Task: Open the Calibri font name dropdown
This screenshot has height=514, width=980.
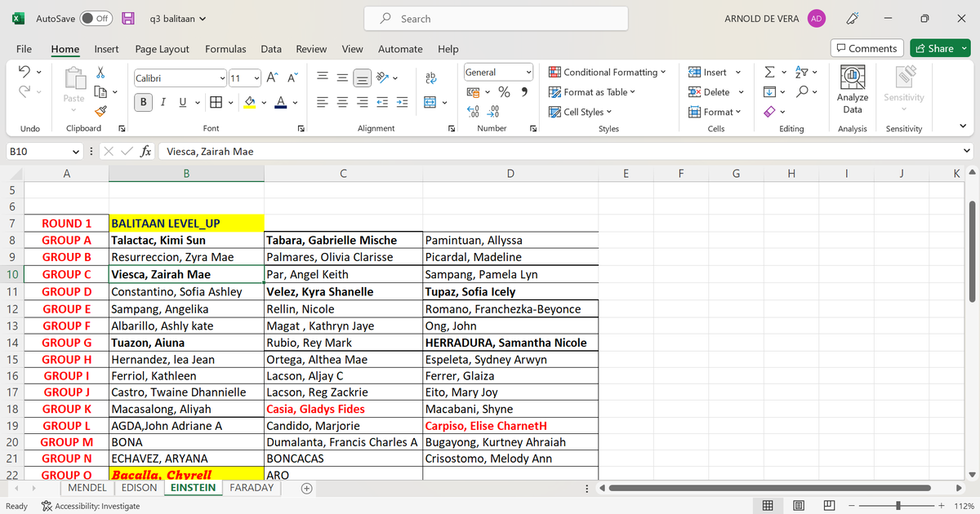Action: click(x=222, y=78)
